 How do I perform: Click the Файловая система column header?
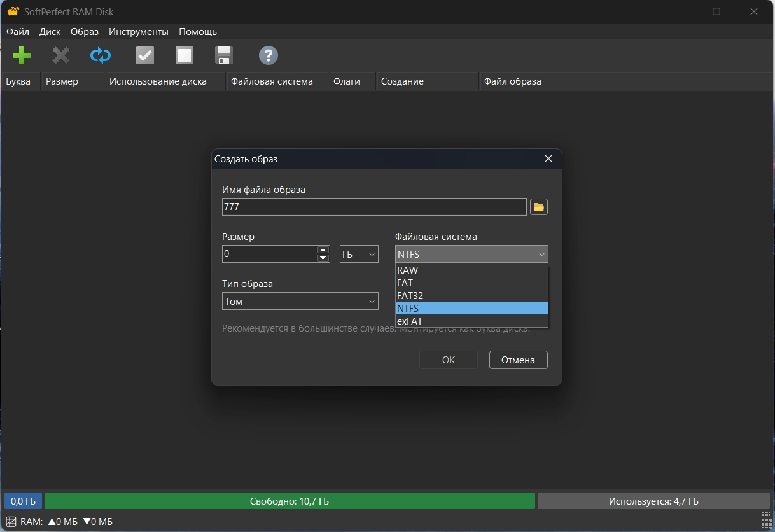272,81
